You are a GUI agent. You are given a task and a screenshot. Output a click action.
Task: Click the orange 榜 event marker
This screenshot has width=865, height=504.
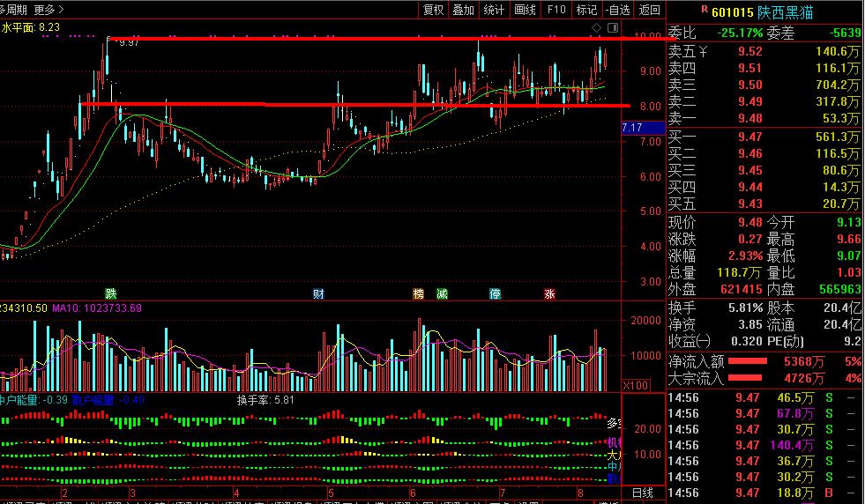coord(418,293)
